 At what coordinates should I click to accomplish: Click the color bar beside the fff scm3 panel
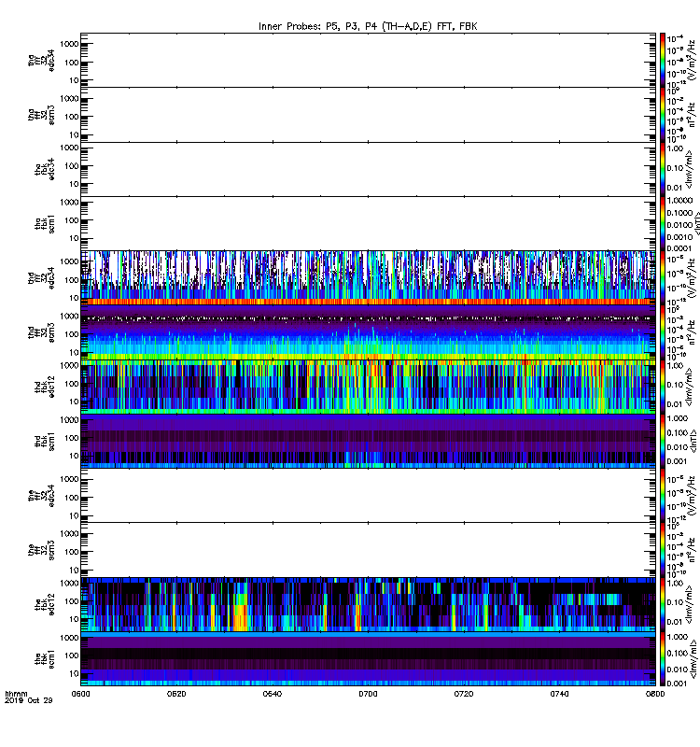click(663, 550)
